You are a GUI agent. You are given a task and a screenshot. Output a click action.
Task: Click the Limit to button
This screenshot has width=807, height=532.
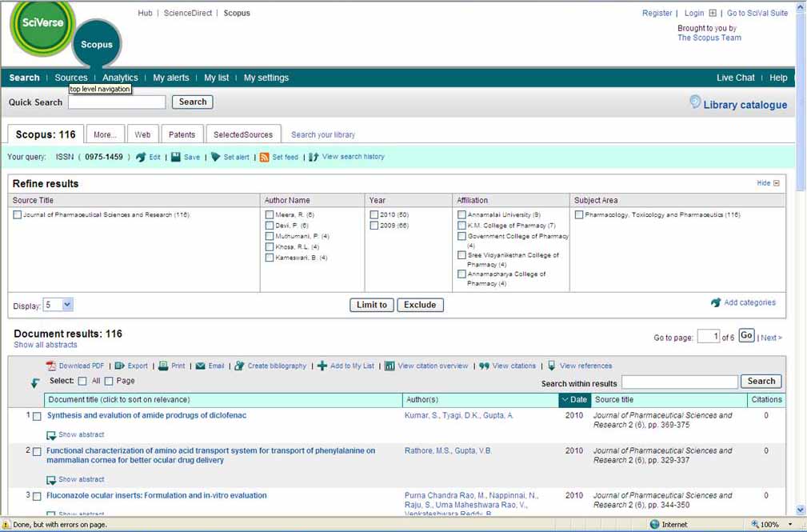click(x=372, y=305)
